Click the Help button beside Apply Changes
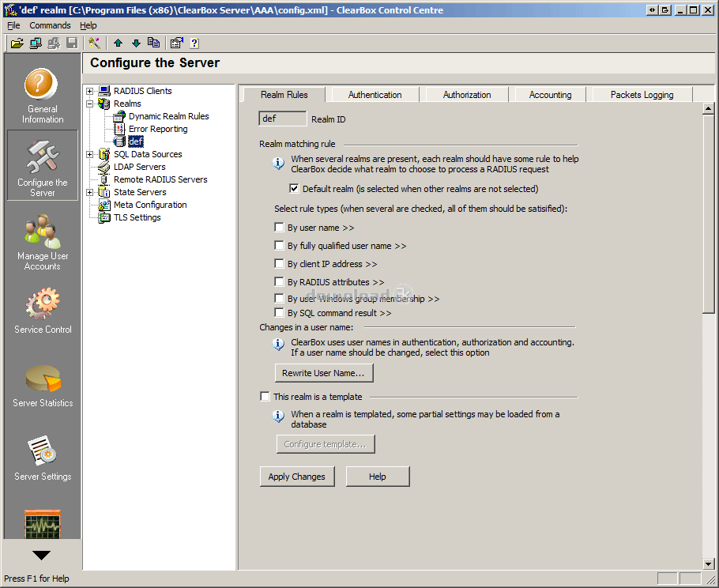Viewport: 719px width, 588px height. (x=378, y=477)
